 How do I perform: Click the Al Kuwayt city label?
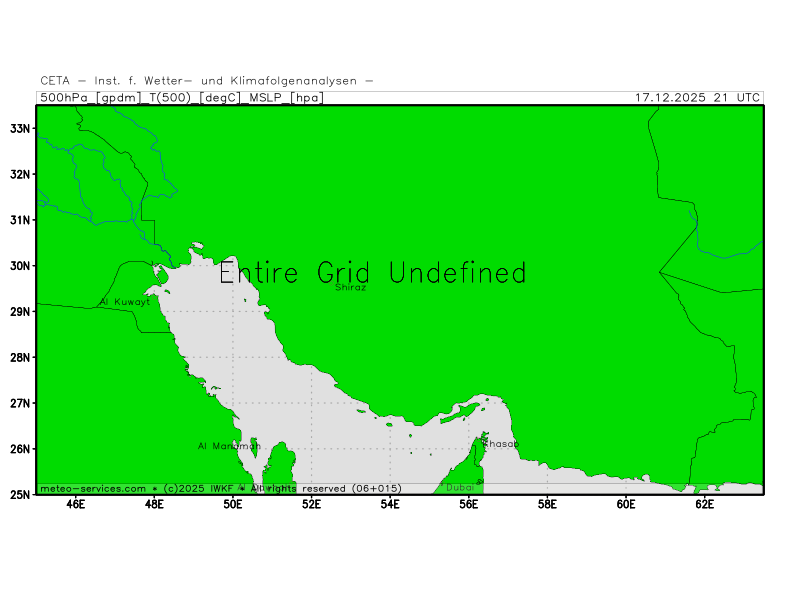point(125,301)
